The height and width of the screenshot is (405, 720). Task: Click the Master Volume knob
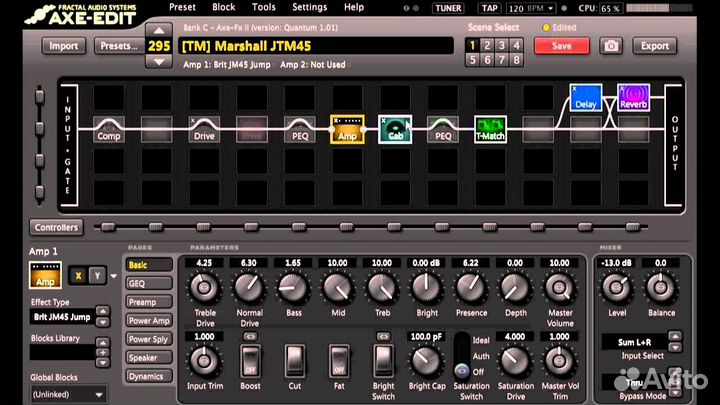pos(560,287)
